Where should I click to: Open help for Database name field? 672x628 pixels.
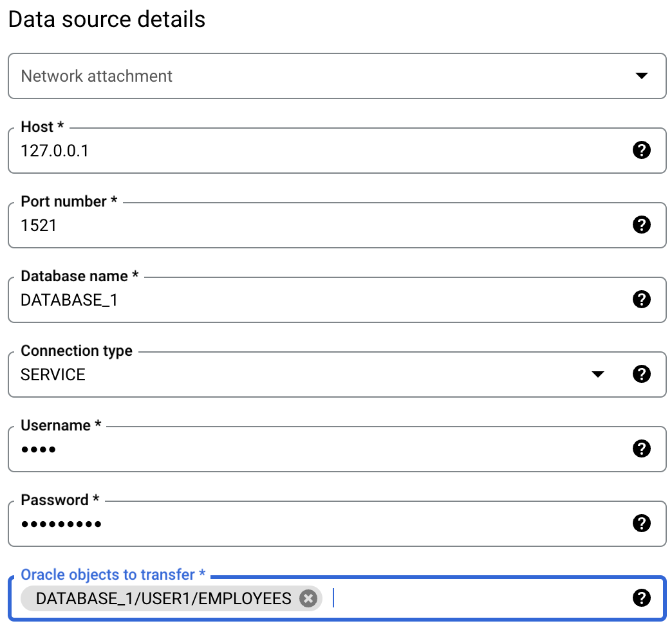click(642, 299)
